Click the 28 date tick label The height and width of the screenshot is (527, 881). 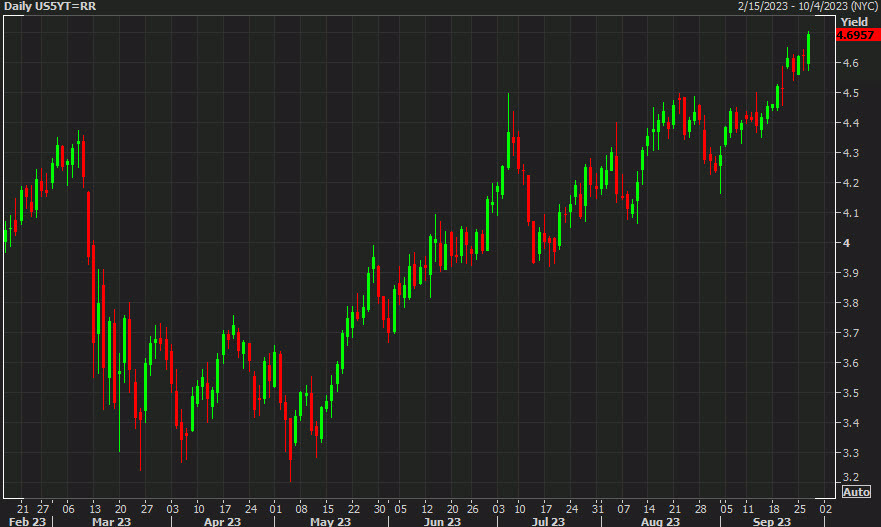click(700, 509)
